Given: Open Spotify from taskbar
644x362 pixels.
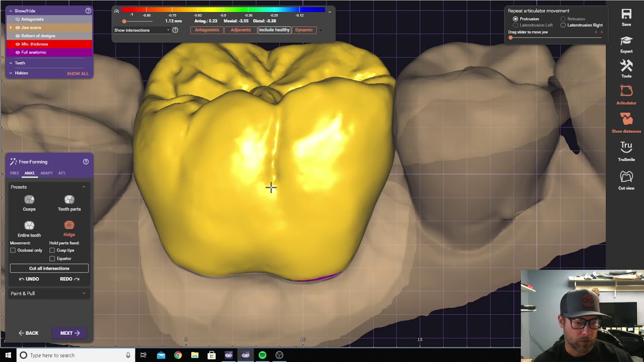Looking at the screenshot, I should [x=262, y=355].
